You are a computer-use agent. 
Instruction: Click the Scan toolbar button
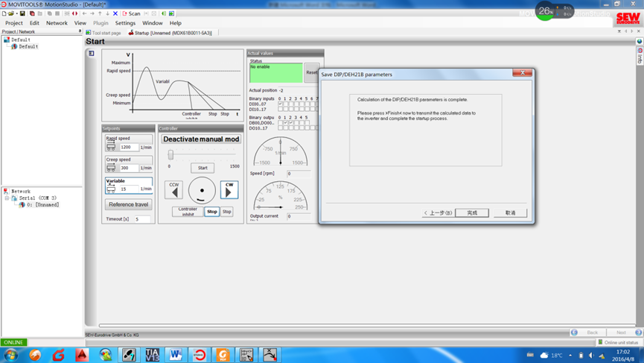click(x=131, y=13)
